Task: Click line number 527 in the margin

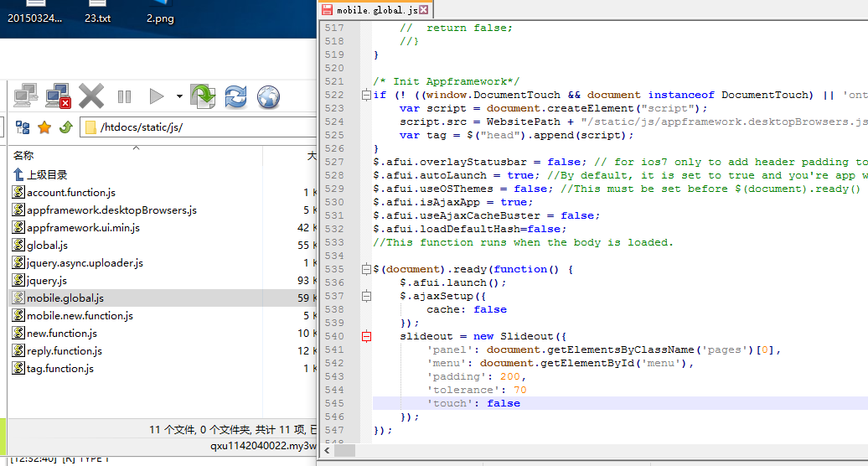Action: tap(334, 162)
